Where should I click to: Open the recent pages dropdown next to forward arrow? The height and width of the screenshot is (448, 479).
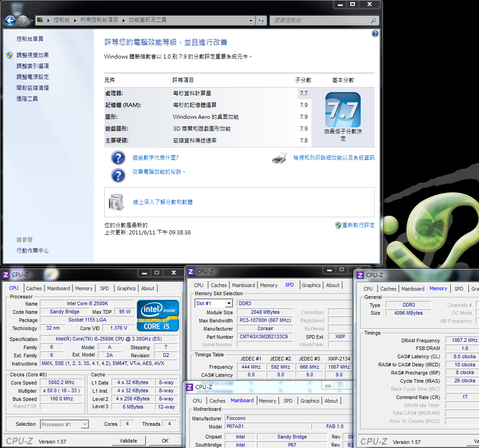32,21
